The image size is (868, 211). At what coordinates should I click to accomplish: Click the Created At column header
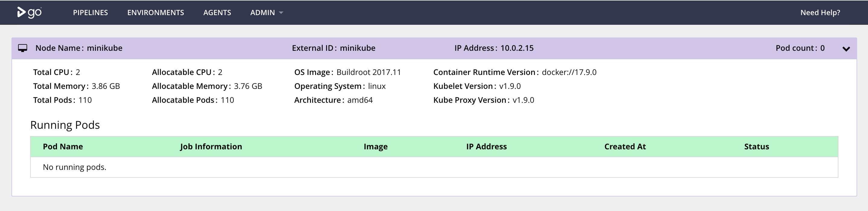coord(625,147)
